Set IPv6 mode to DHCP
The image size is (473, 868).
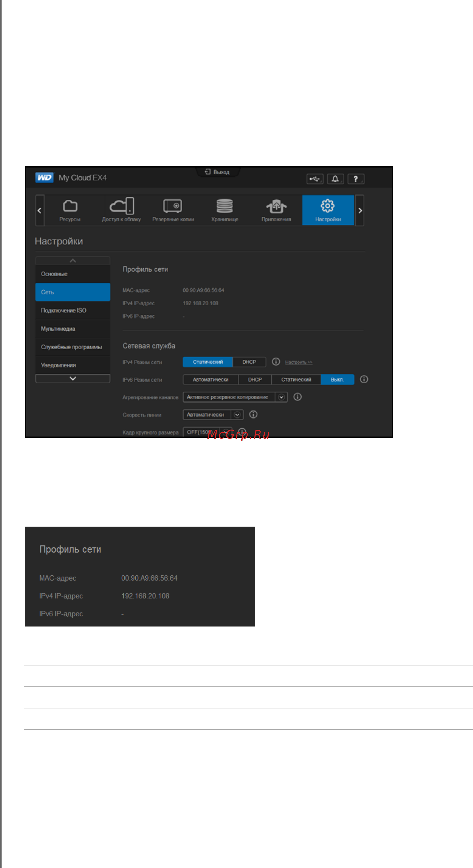click(x=255, y=379)
